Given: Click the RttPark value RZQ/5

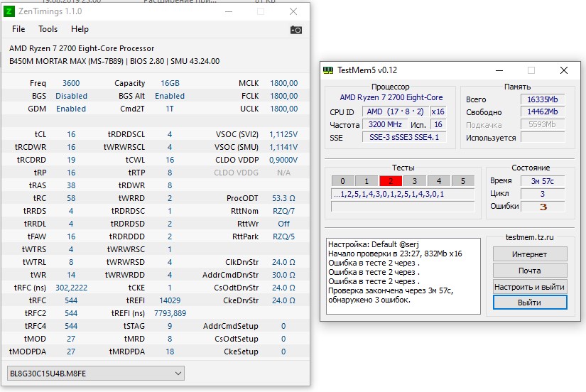Looking at the screenshot, I should pyautogui.click(x=283, y=236).
